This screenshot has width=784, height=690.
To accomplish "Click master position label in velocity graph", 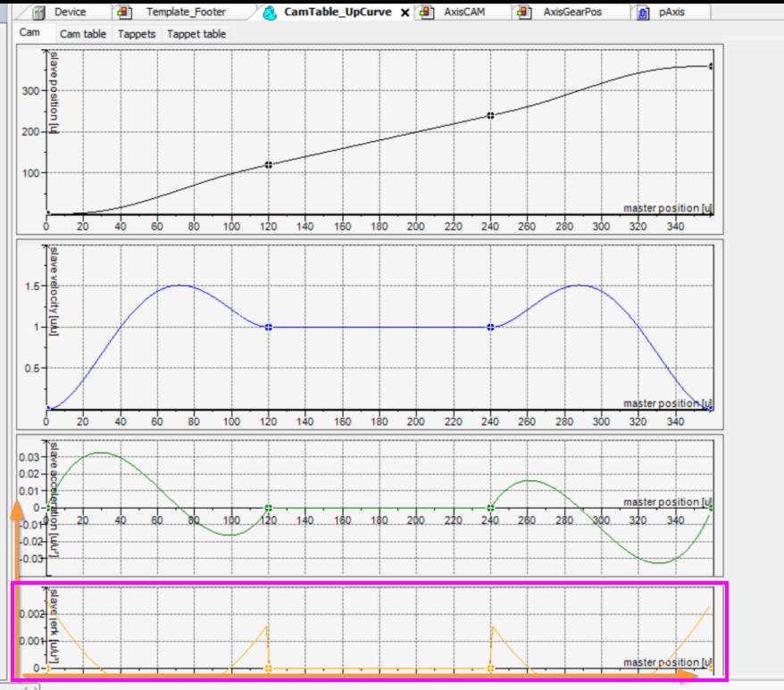I will coord(668,403).
